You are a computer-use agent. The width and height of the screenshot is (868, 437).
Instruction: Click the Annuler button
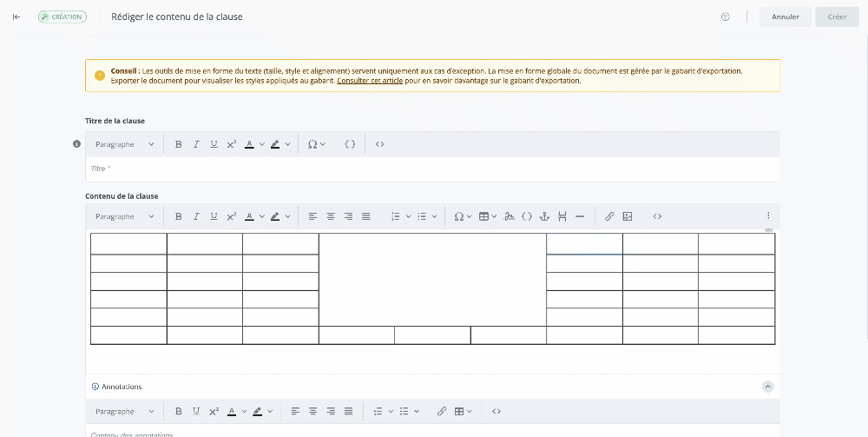point(786,17)
